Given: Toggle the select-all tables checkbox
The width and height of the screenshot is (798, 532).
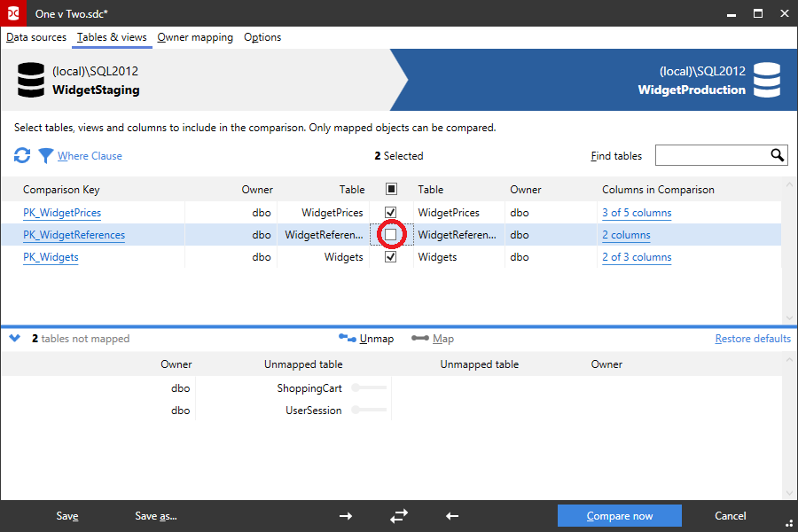Looking at the screenshot, I should coord(391,190).
